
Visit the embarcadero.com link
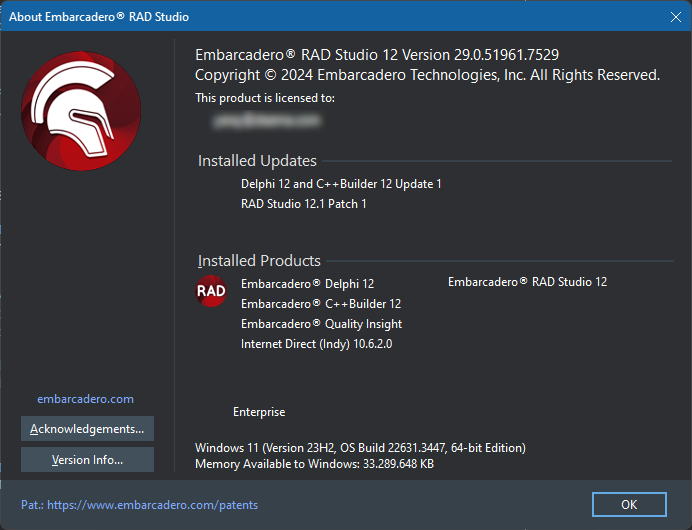pos(85,399)
